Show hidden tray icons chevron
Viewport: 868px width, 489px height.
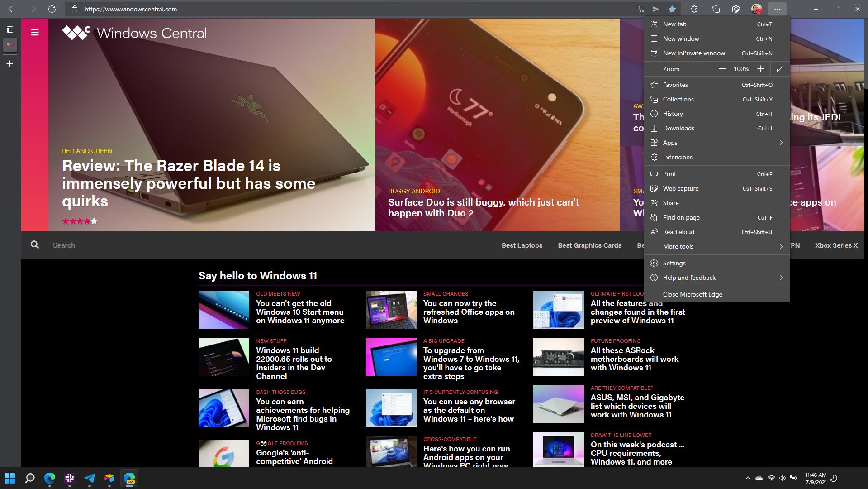click(x=748, y=478)
